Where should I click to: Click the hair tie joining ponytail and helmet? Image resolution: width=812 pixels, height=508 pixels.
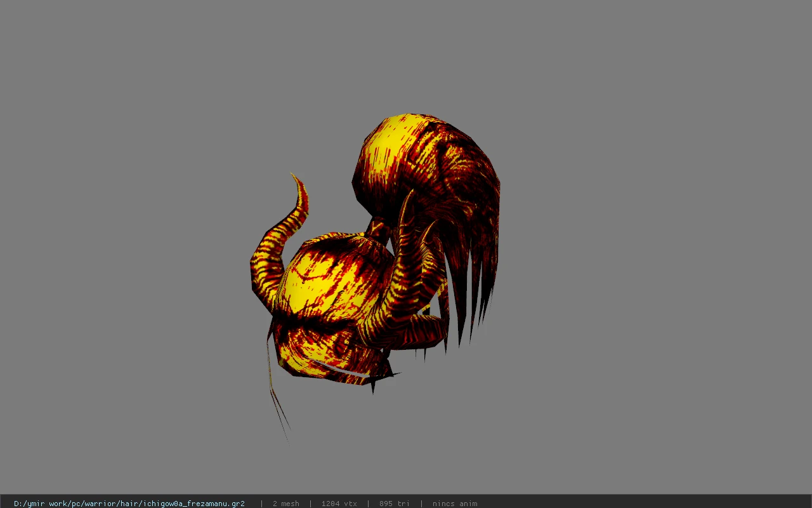378,230
